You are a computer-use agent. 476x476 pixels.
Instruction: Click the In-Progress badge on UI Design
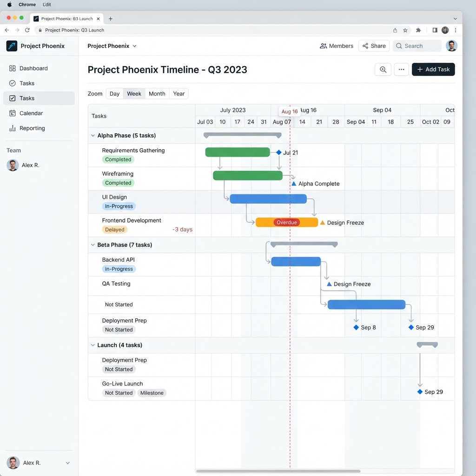pos(119,206)
